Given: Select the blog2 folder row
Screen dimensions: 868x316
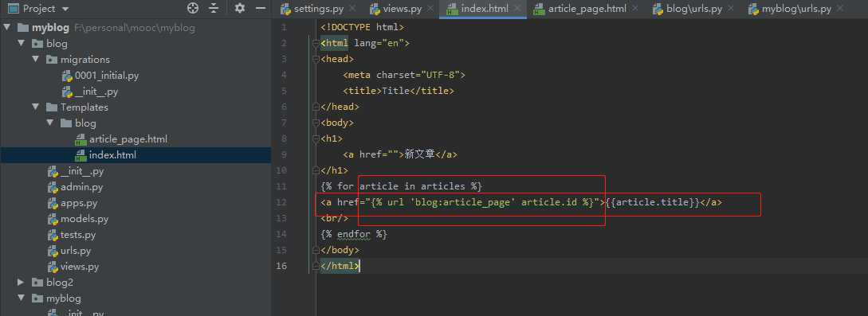Looking at the screenshot, I should pyautogui.click(x=136, y=283).
